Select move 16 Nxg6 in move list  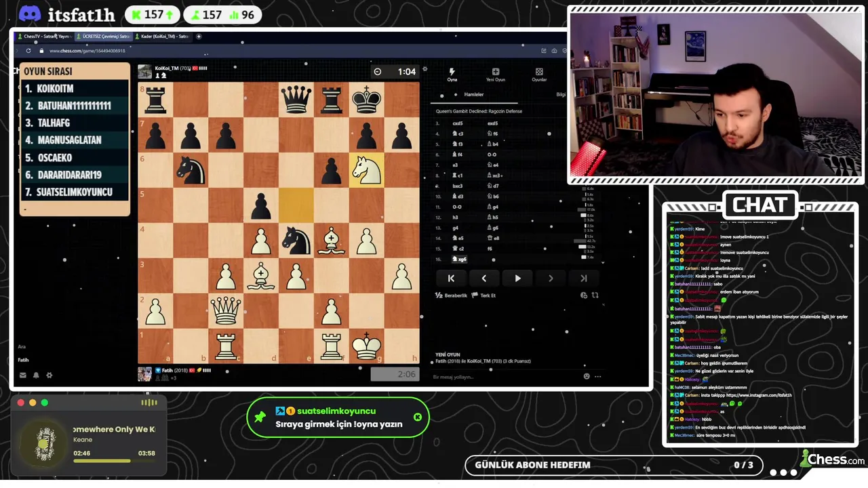tap(460, 259)
